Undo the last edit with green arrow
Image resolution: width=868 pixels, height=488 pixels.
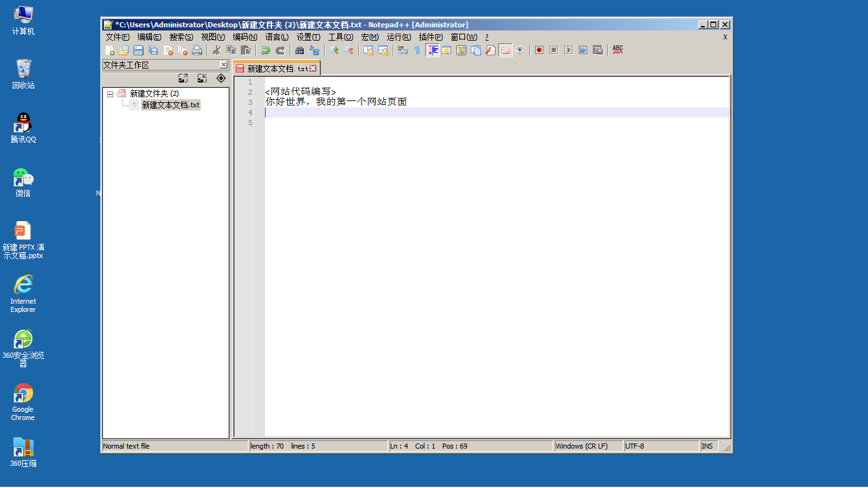click(266, 50)
